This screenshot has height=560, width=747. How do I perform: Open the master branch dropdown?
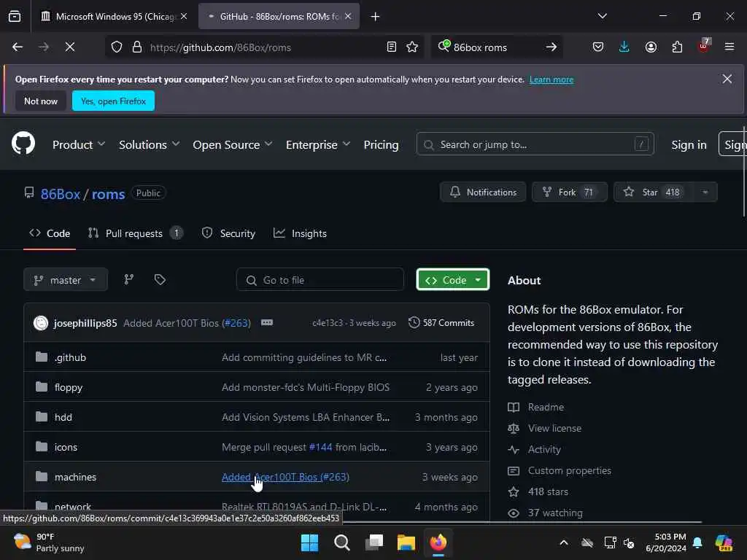pos(65,280)
